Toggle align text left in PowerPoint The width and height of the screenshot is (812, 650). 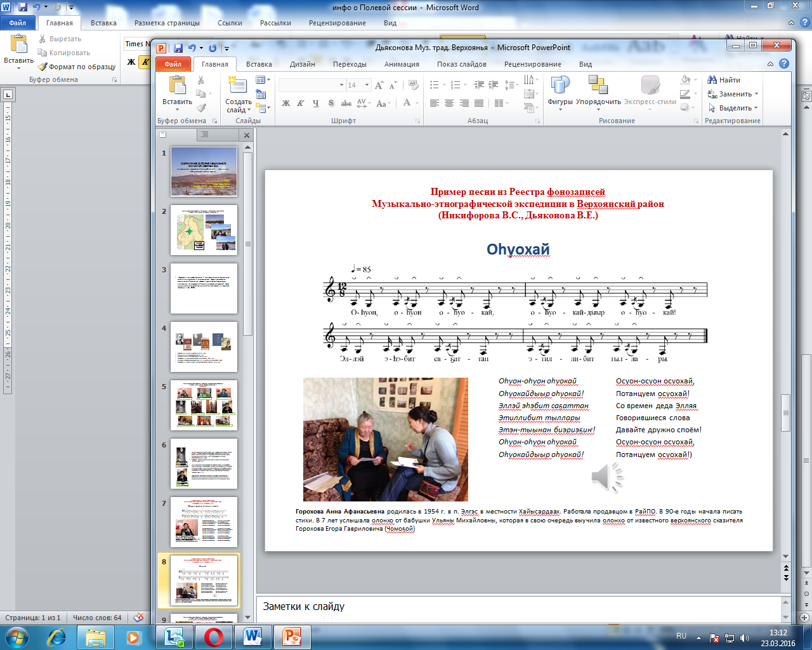click(x=435, y=103)
